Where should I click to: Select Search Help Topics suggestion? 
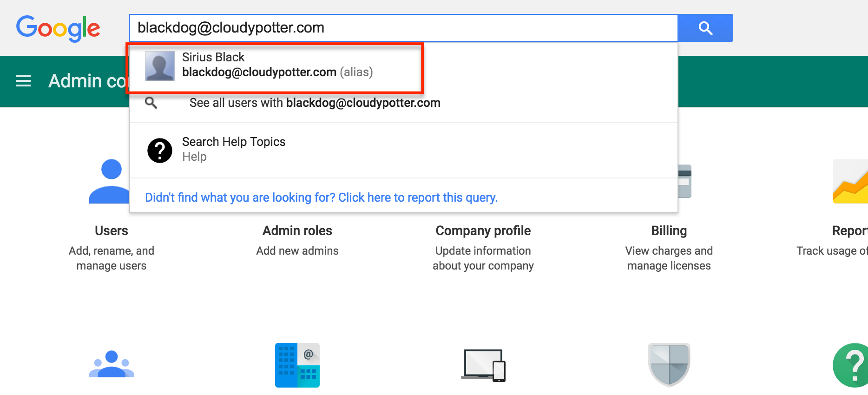(403, 150)
